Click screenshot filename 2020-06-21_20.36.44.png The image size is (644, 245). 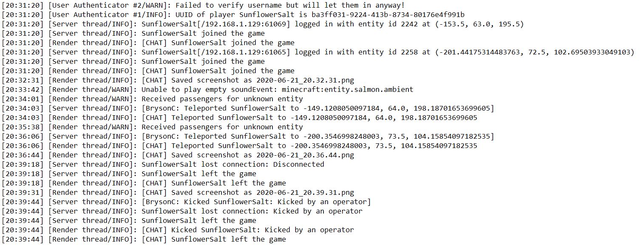[305, 155]
